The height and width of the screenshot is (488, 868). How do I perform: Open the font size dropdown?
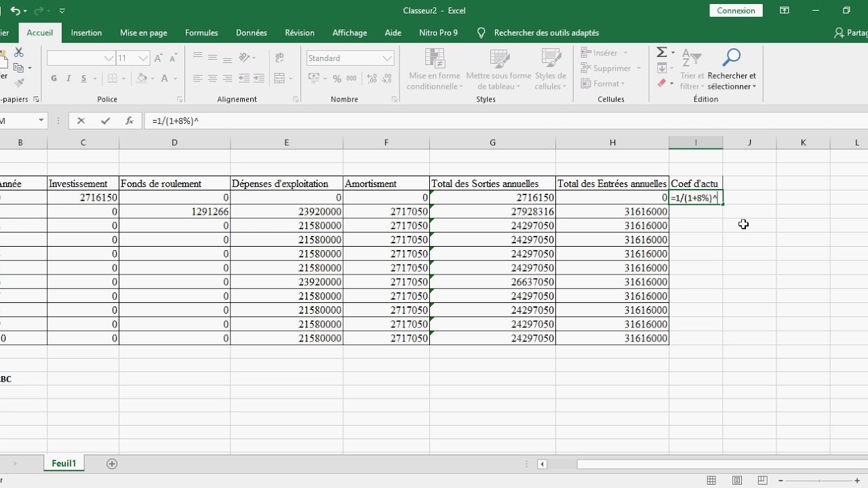click(143, 58)
